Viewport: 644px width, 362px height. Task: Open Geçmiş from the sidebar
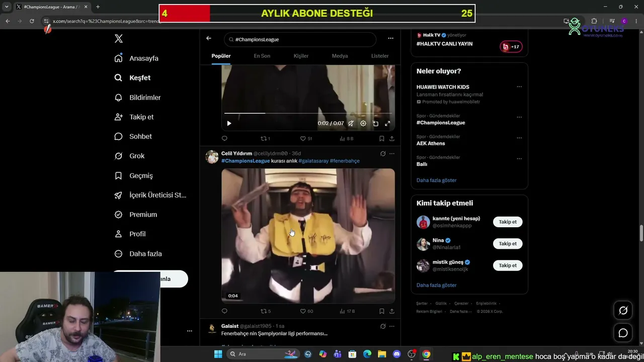[x=133, y=175]
